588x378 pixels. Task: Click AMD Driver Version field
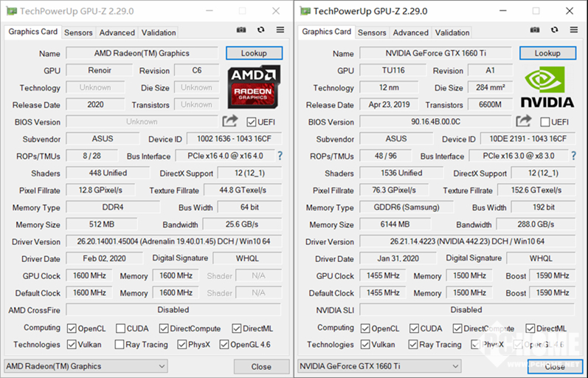point(173,241)
